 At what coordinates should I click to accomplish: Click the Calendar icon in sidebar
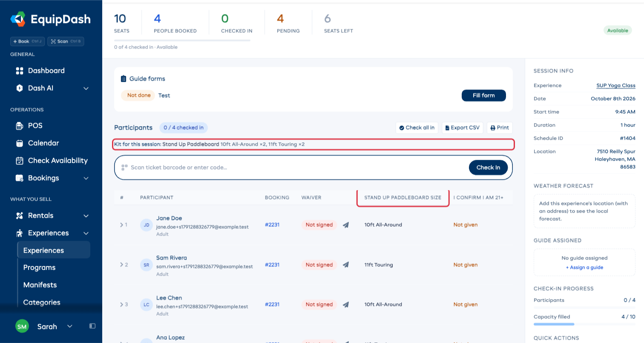[19, 143]
